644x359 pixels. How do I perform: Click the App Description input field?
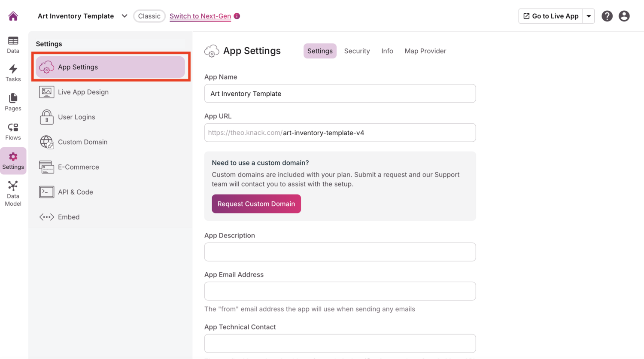click(340, 252)
